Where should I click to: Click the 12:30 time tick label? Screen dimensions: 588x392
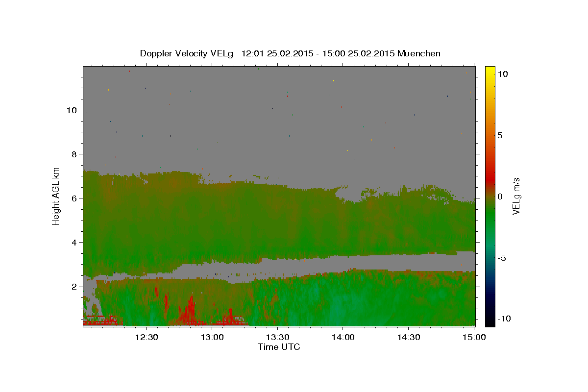[x=146, y=338]
